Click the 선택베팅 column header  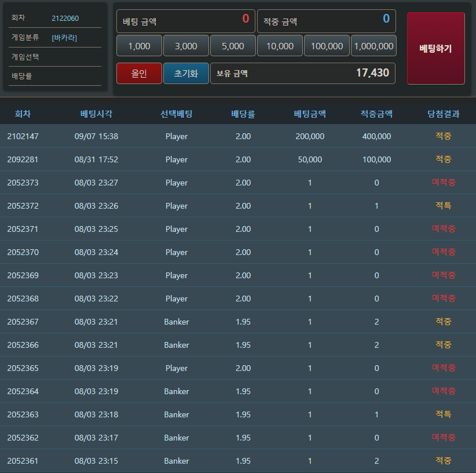click(177, 114)
